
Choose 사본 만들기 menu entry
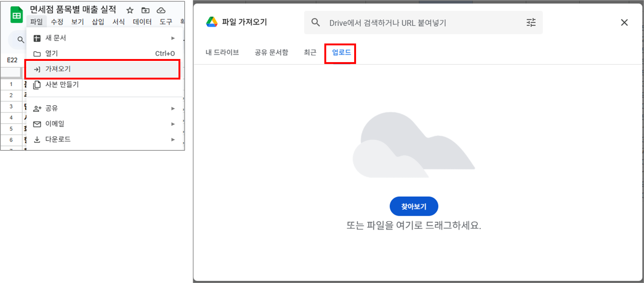[x=104, y=84]
